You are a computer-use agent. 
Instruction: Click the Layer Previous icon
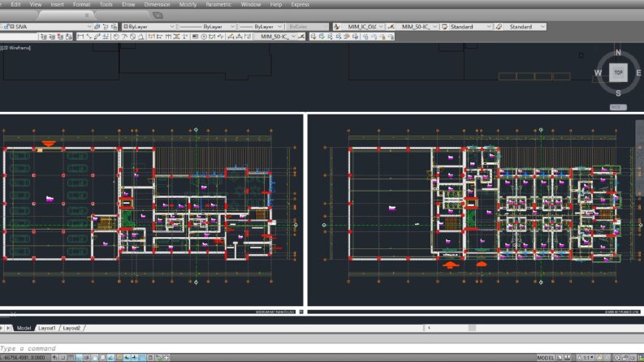pos(106,27)
